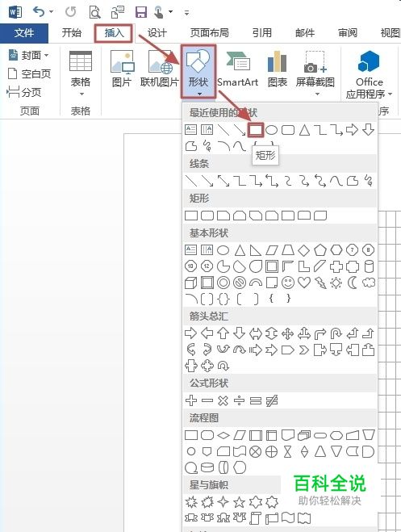Click the SmartArt button
Viewport: 401px width, 532px height.
tap(238, 69)
